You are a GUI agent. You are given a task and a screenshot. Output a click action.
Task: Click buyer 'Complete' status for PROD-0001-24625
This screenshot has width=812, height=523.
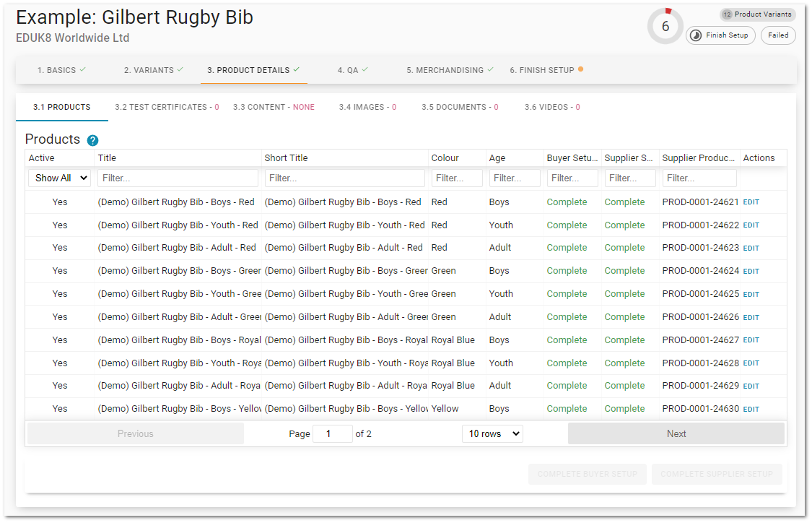coord(567,294)
